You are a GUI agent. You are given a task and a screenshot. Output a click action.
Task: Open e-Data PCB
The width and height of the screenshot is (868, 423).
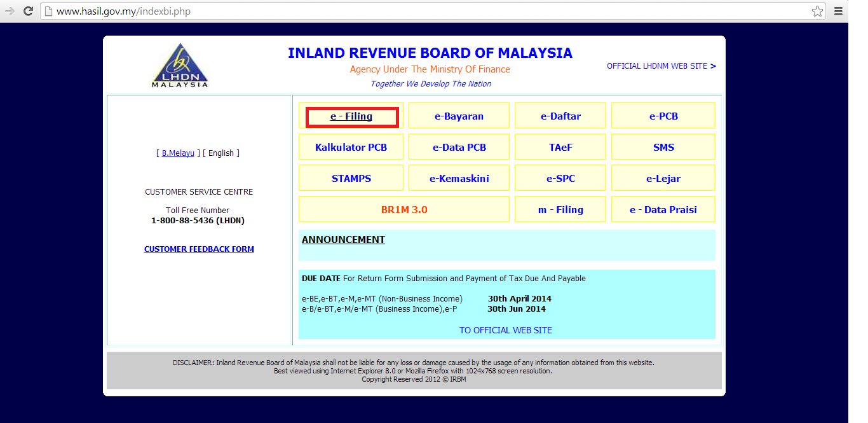[x=459, y=147]
